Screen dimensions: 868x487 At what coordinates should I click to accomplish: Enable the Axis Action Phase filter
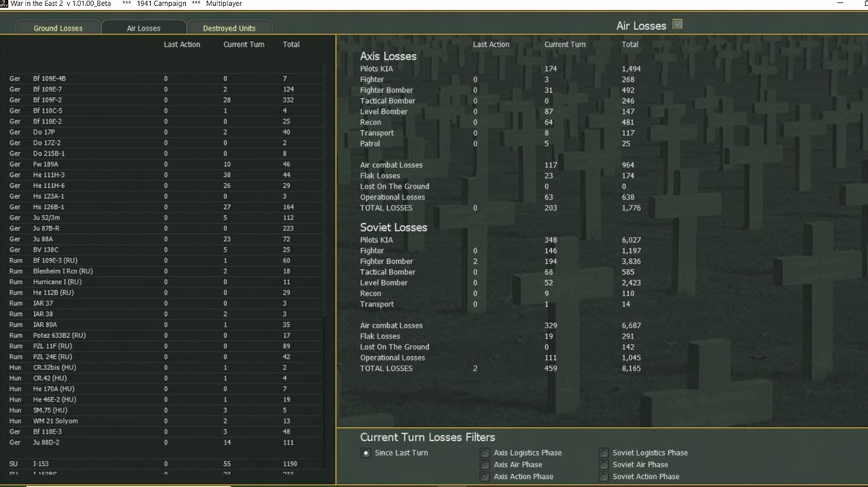pos(484,477)
